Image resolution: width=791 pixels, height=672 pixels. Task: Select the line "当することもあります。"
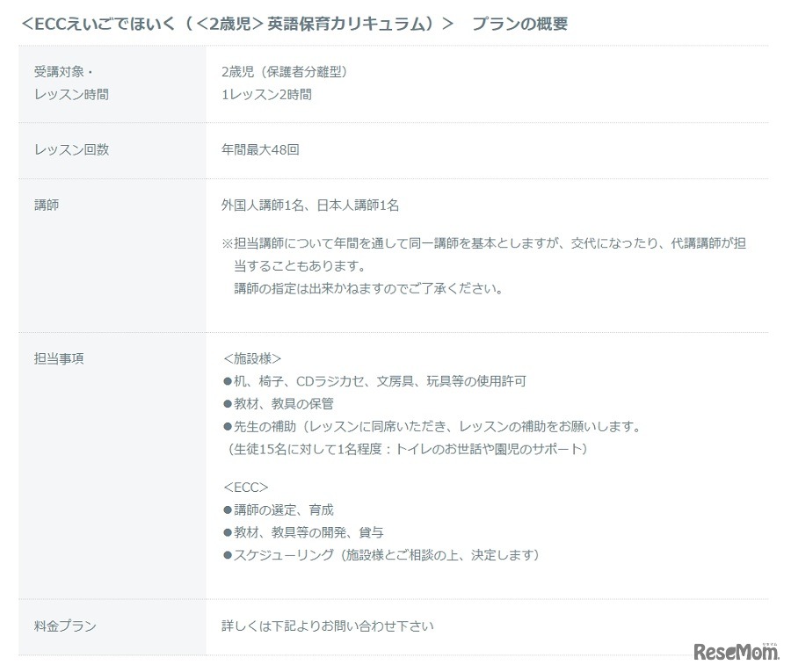click(x=300, y=266)
